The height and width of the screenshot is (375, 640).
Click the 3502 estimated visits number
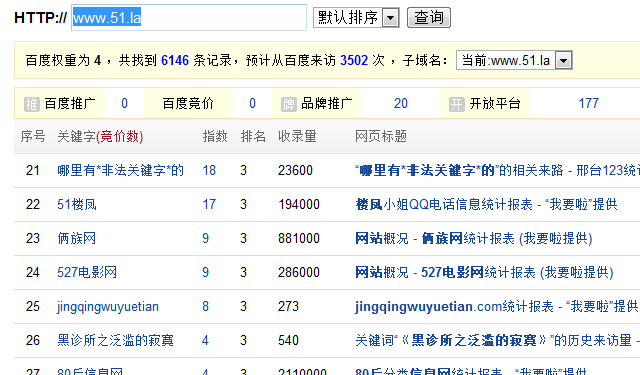[354, 60]
